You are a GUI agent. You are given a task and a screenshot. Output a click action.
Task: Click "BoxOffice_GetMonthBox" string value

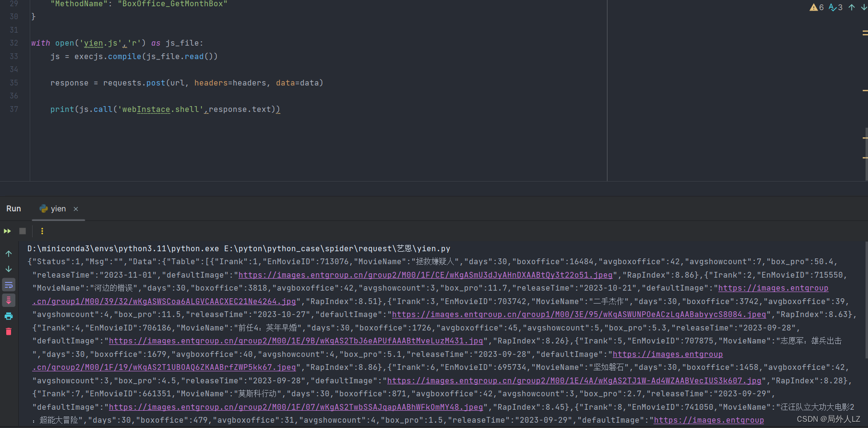click(x=173, y=4)
